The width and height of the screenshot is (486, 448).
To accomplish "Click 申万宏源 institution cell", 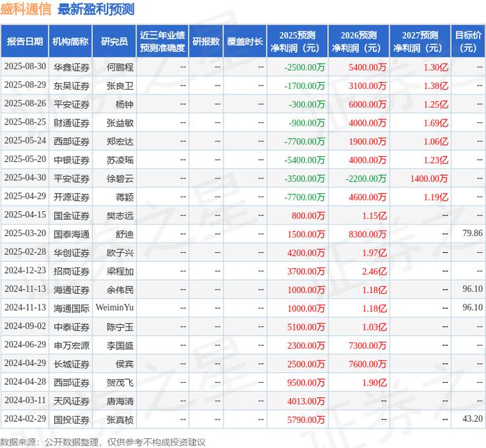I will click(72, 345).
